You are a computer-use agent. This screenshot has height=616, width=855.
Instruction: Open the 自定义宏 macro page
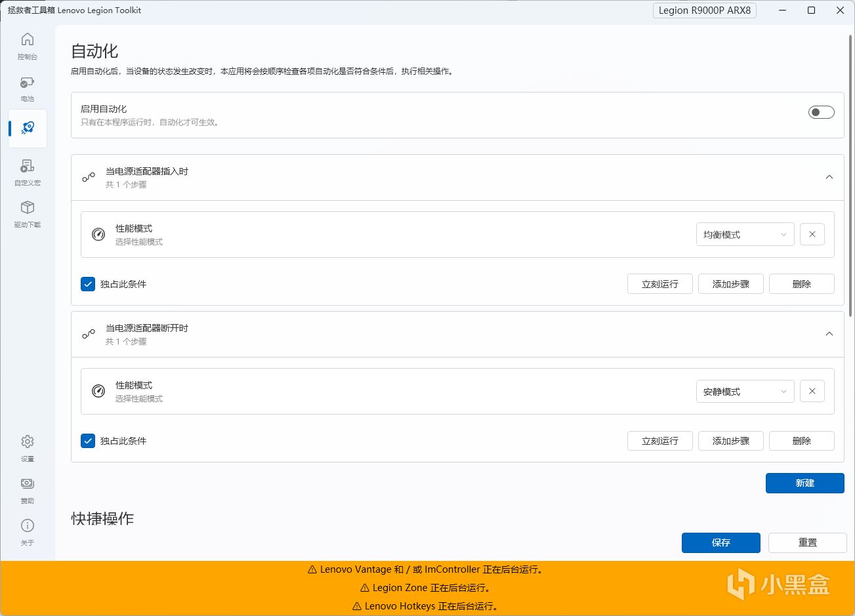(x=28, y=172)
